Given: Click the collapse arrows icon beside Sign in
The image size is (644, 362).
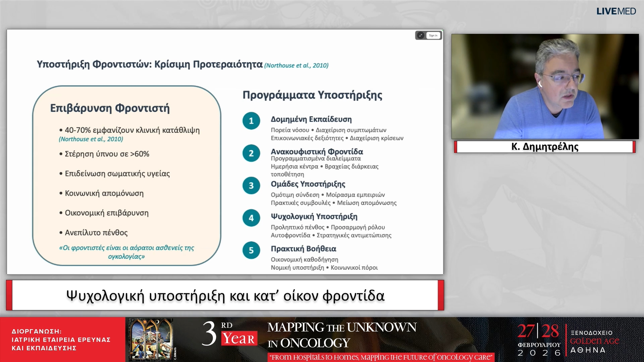Looking at the screenshot, I should click(x=421, y=36).
